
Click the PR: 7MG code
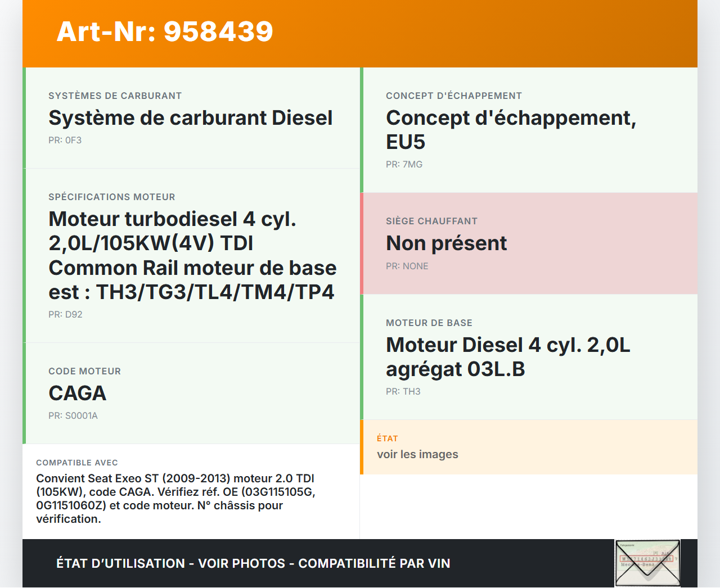click(404, 165)
